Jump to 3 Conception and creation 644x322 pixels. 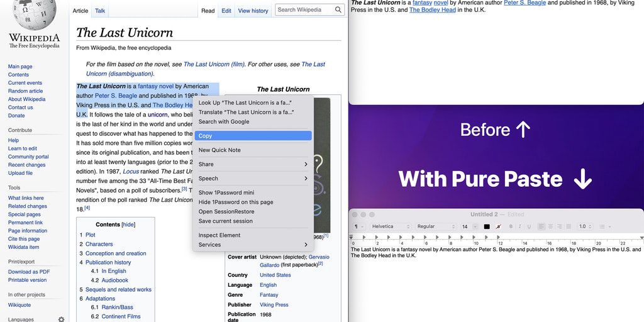113,253
